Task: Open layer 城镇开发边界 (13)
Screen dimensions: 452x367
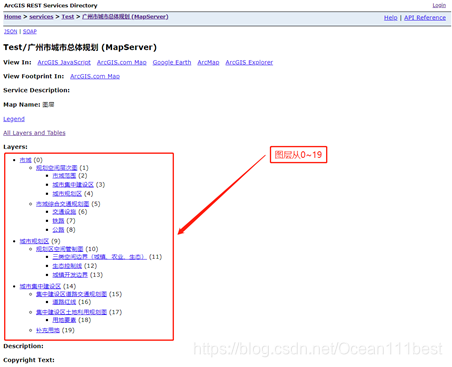Action: (70, 275)
